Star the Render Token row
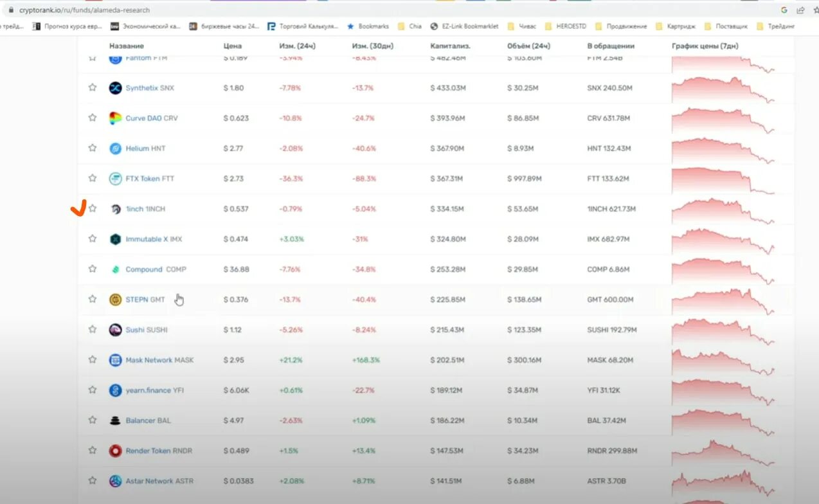The width and height of the screenshot is (819, 504). (93, 450)
